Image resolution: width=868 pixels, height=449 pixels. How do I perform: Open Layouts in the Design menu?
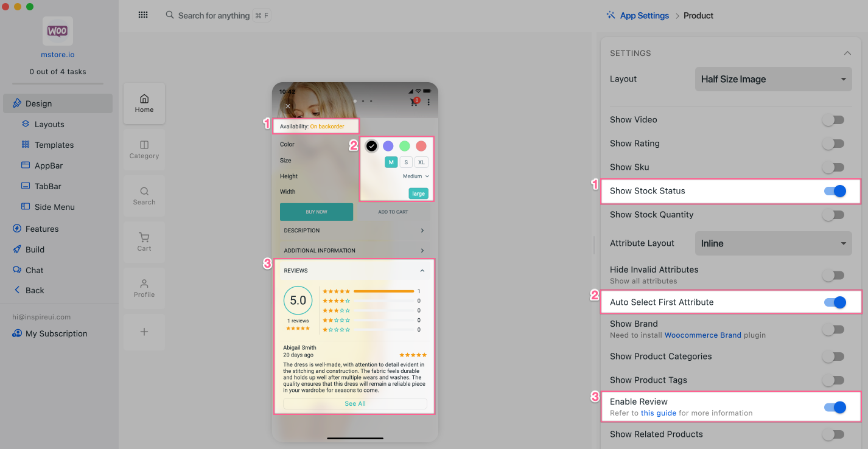point(49,124)
